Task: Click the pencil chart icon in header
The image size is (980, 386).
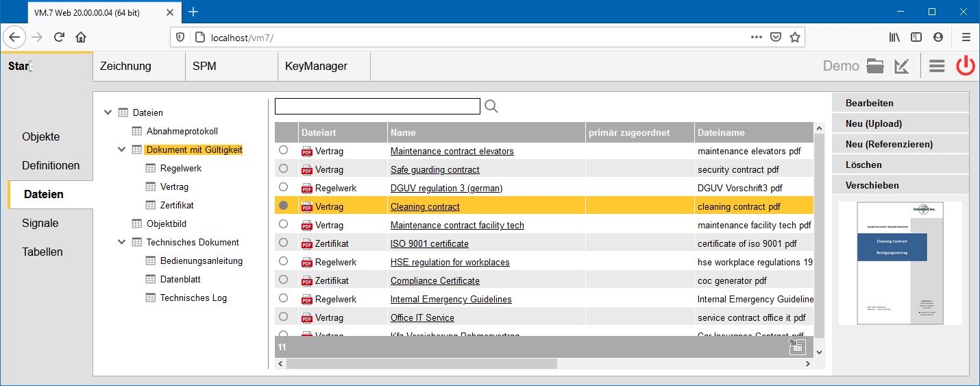Action: pos(902,66)
